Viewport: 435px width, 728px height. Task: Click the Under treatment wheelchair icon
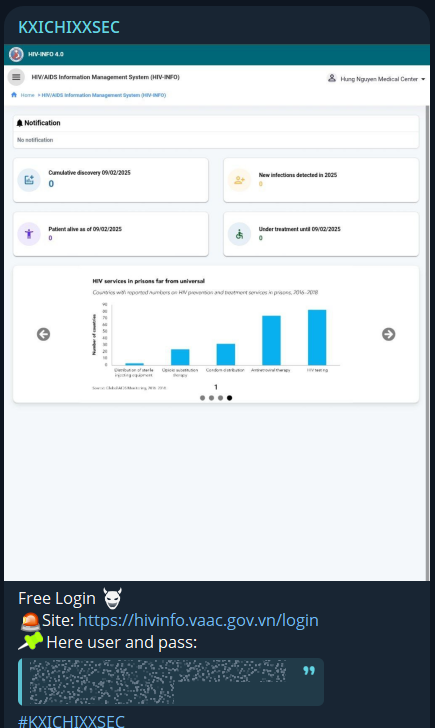[240, 234]
